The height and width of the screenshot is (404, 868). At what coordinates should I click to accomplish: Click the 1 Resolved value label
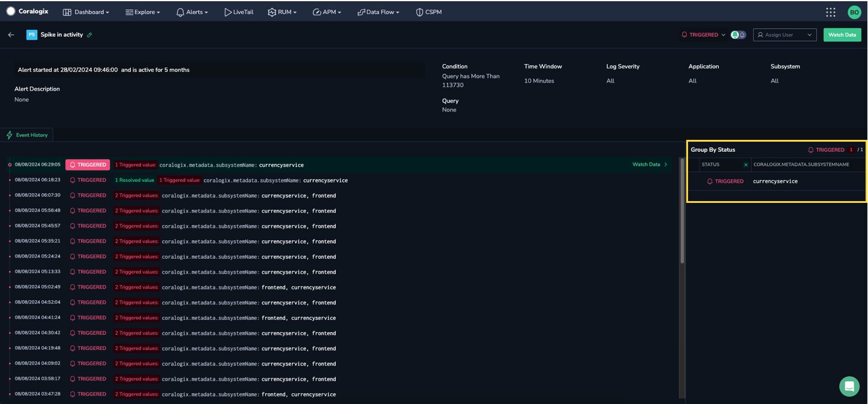tap(134, 180)
